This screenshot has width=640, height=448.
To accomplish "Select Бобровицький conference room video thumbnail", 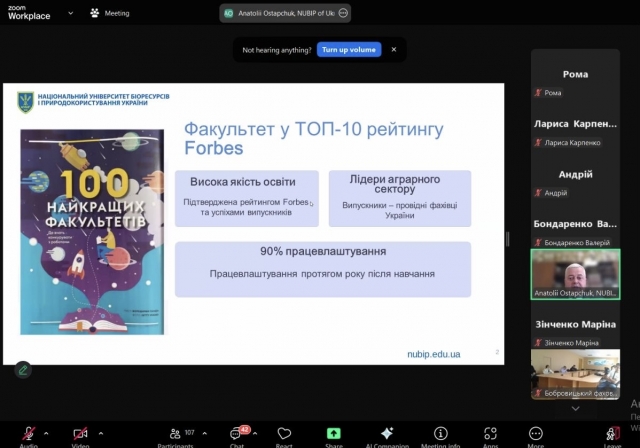I will [x=575, y=374].
